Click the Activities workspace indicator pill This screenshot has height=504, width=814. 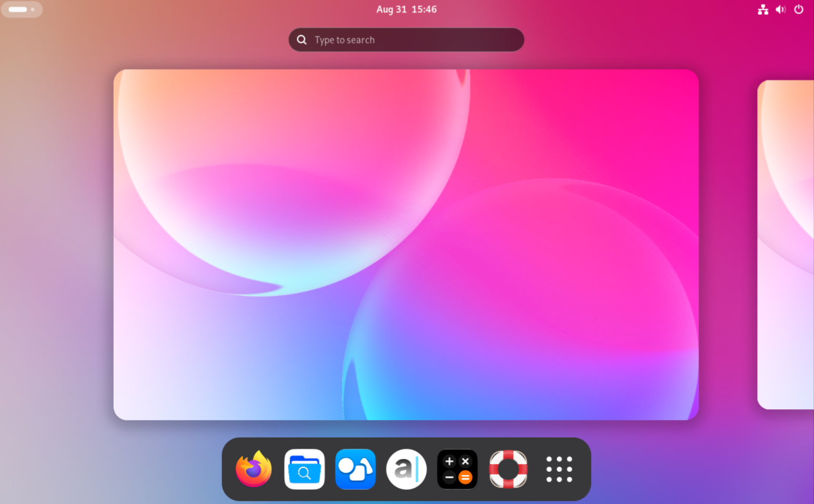(22, 9)
